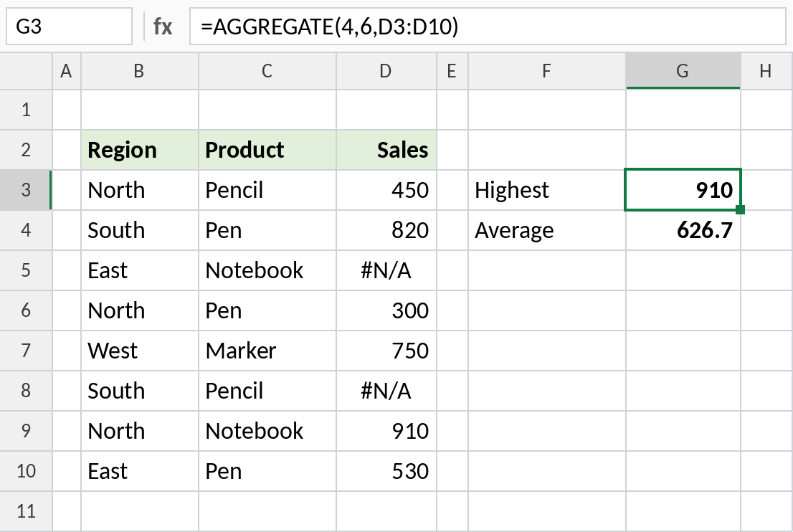793x532 pixels.
Task: Click the Region header cell
Action: pyautogui.click(x=140, y=150)
